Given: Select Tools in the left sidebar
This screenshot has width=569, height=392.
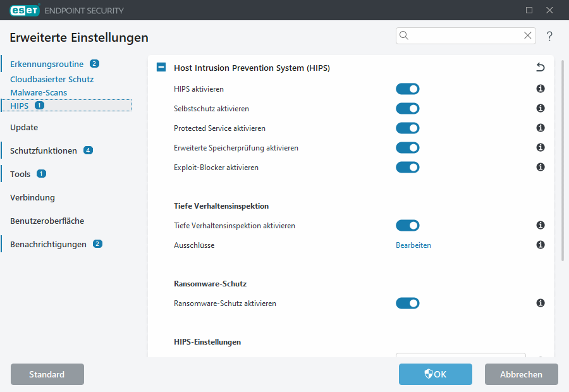Looking at the screenshot, I should pos(20,173).
